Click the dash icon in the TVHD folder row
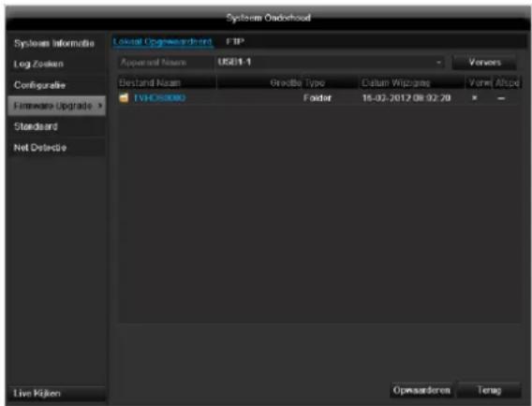The image size is (532, 406). point(501,98)
